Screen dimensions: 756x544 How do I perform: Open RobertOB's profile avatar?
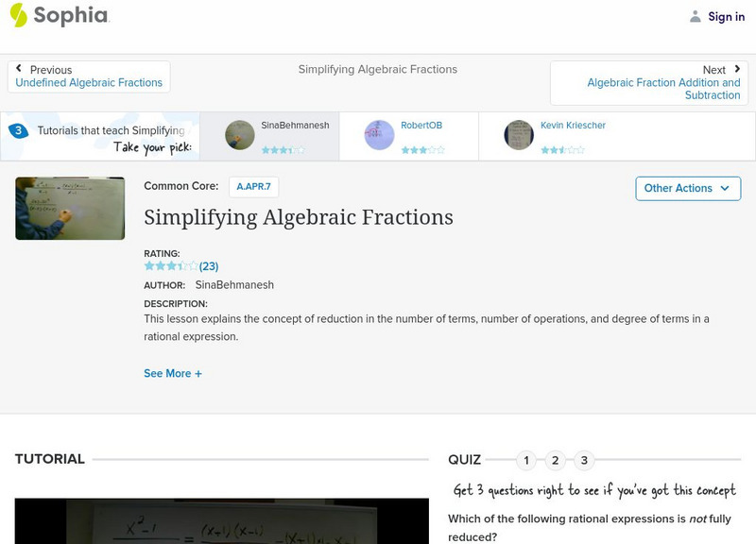(379, 134)
